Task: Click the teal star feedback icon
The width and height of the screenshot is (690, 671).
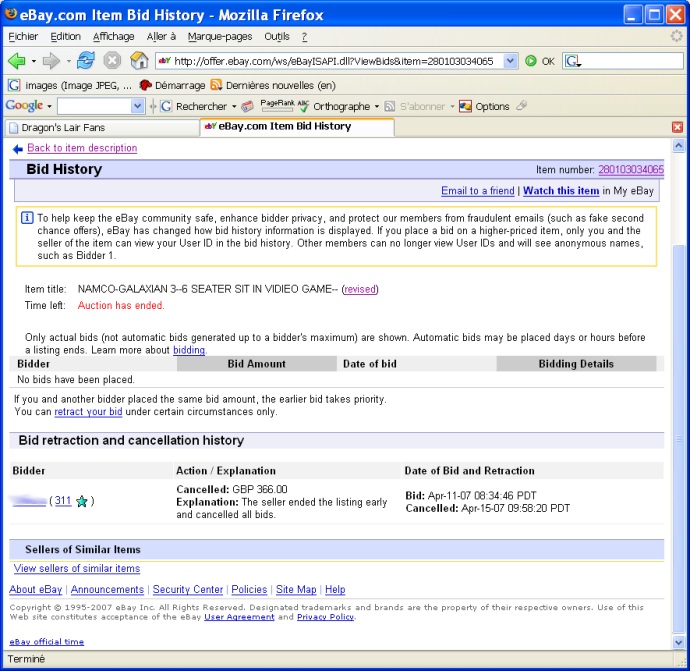Action: click(82, 501)
